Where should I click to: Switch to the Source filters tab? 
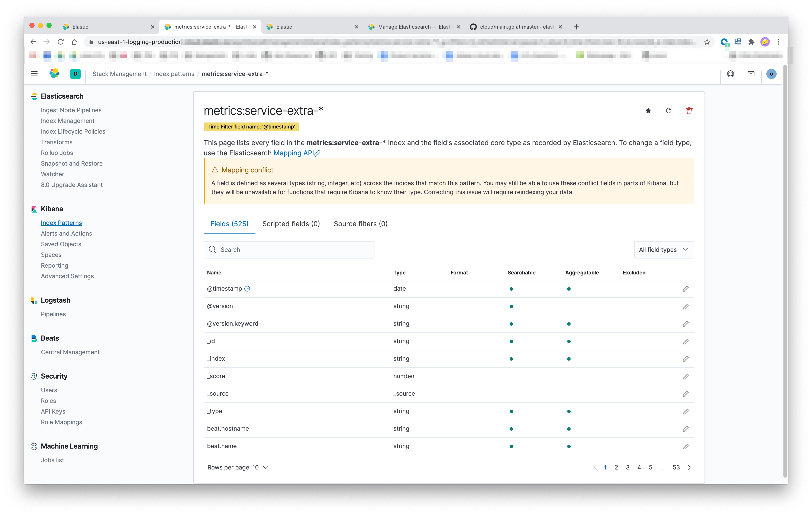pyautogui.click(x=360, y=224)
